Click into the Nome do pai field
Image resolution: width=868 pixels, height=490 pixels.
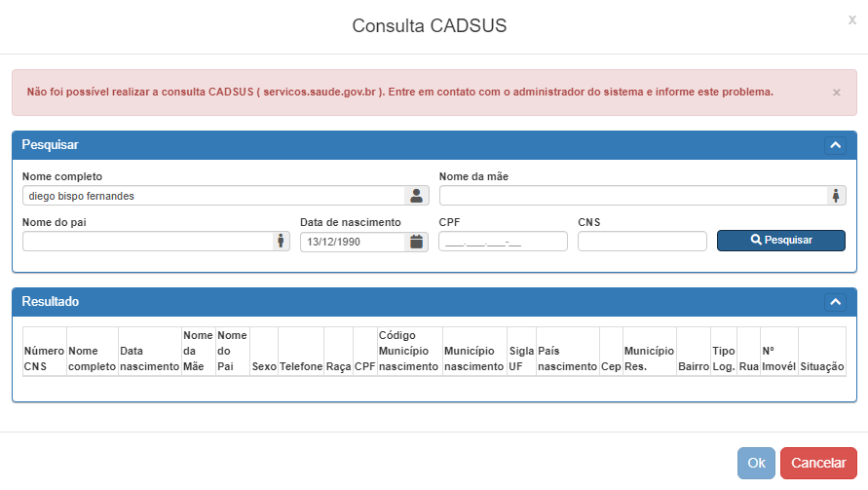click(146, 241)
